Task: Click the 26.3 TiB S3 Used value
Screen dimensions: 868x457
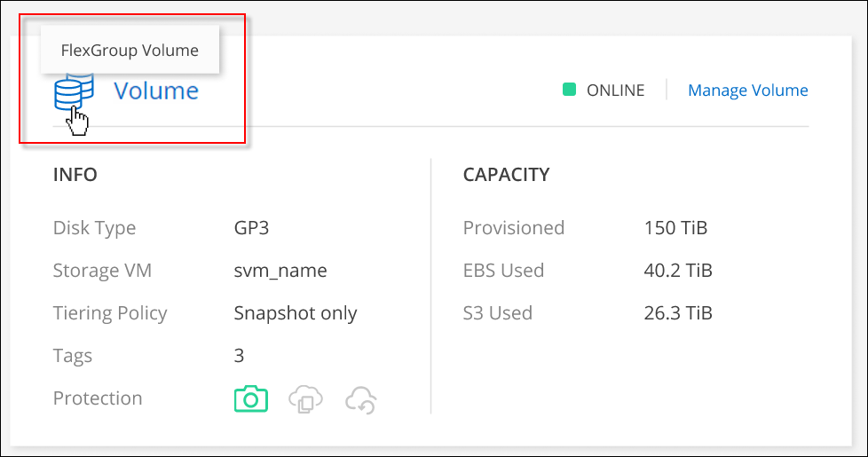Action: click(678, 313)
